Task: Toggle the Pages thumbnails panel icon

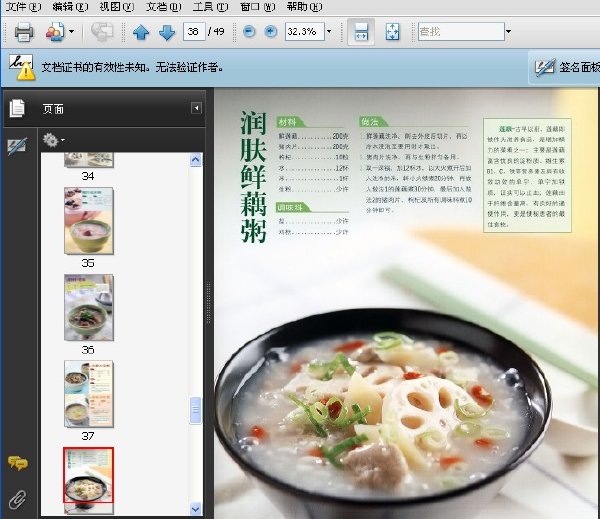Action: (x=17, y=108)
